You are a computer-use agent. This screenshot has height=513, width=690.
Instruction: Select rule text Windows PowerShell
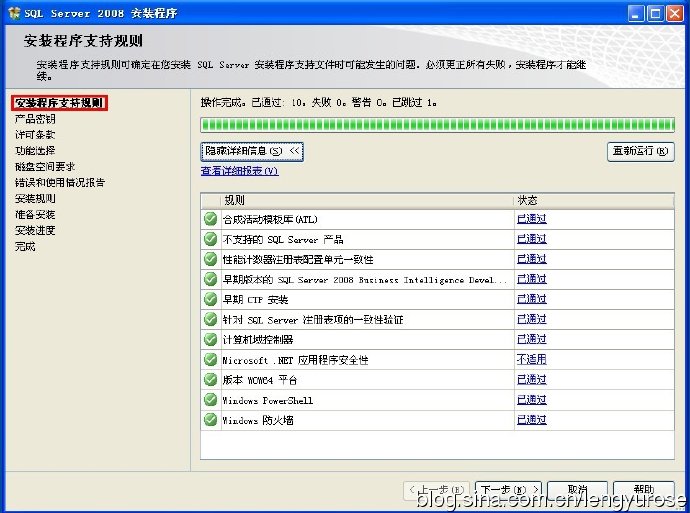coord(268,400)
